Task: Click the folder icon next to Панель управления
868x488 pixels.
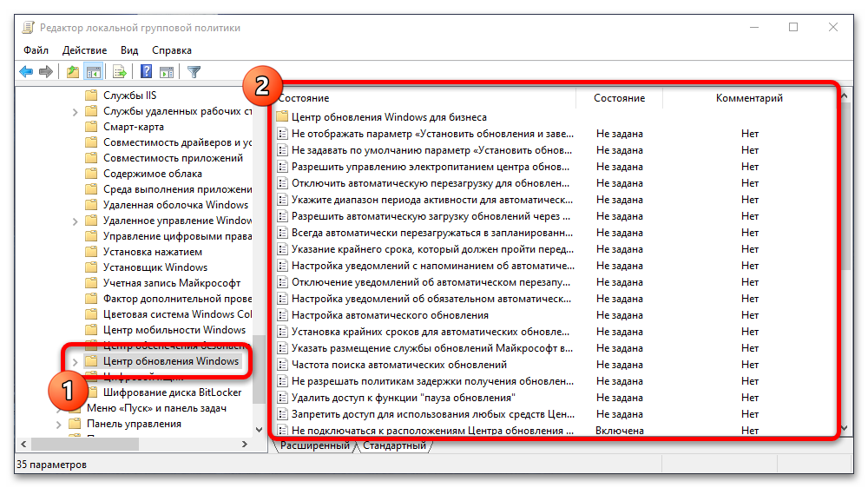Action: (75, 424)
